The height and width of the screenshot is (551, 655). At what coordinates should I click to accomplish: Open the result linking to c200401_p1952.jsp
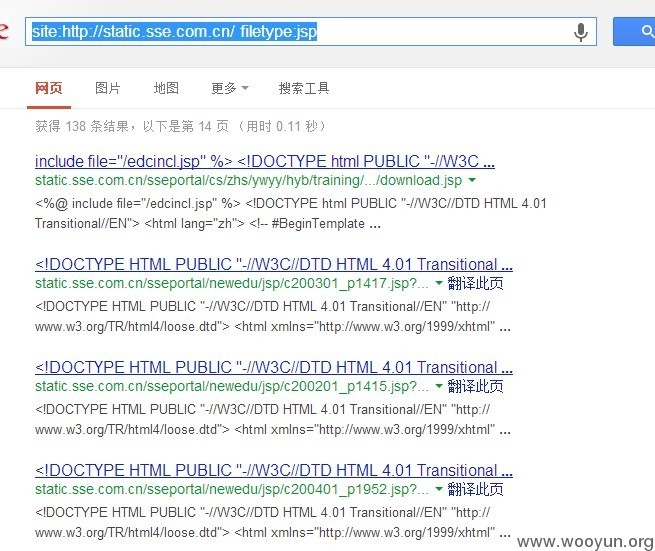coord(274,470)
